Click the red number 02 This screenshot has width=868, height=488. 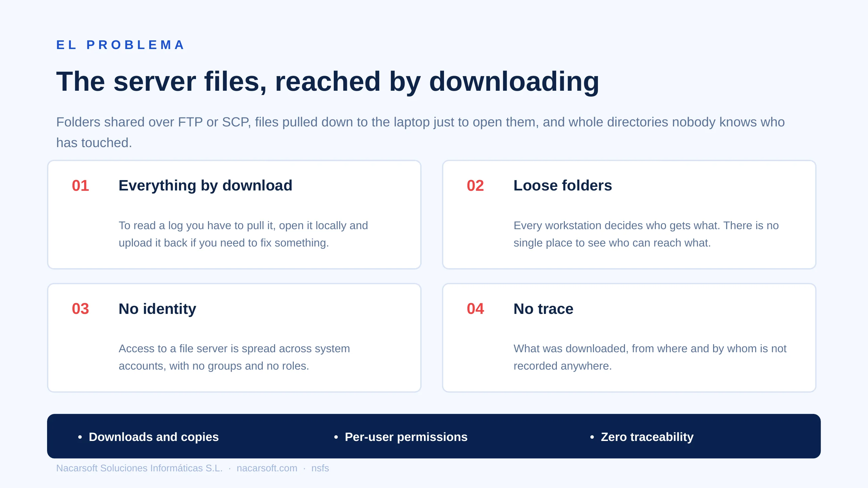pos(475,185)
